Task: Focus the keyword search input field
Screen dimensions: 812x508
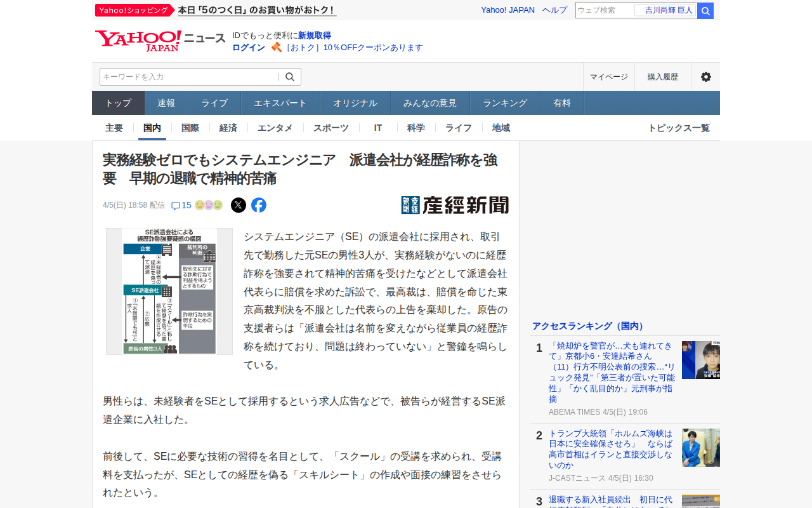Action: pyautogui.click(x=189, y=77)
